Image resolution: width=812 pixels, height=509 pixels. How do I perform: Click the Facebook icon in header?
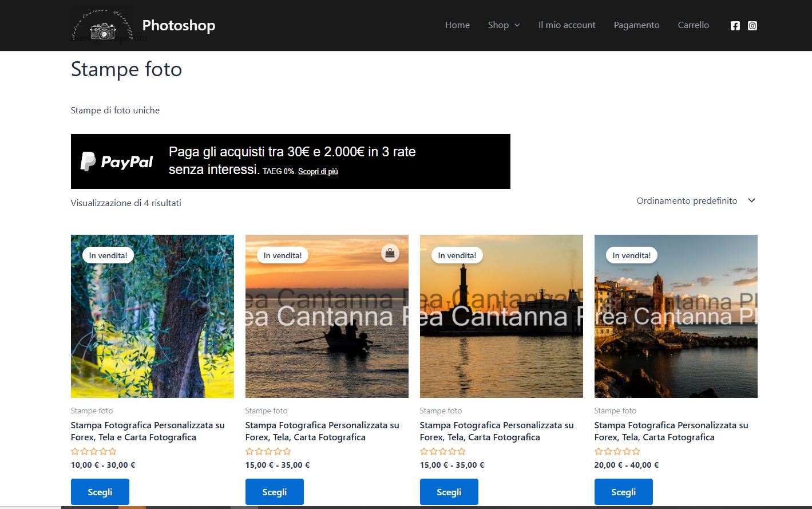tap(735, 26)
